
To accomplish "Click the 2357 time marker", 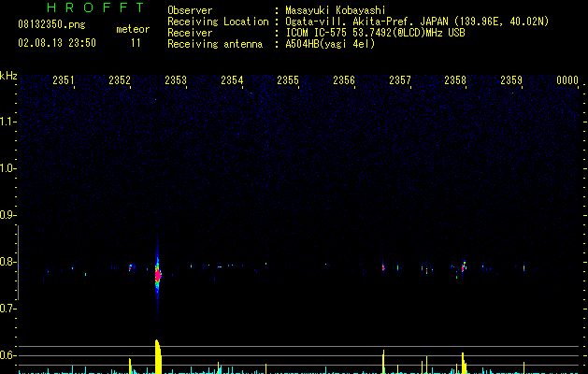I will tap(400, 79).
